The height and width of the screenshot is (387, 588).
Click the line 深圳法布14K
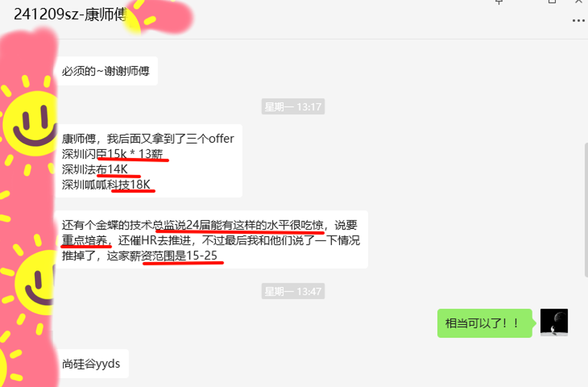pyautogui.click(x=95, y=169)
